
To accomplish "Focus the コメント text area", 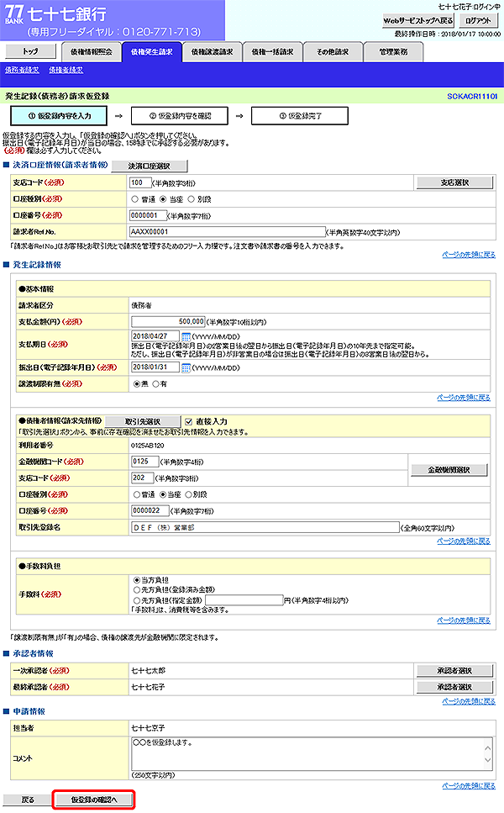I will (x=312, y=754).
